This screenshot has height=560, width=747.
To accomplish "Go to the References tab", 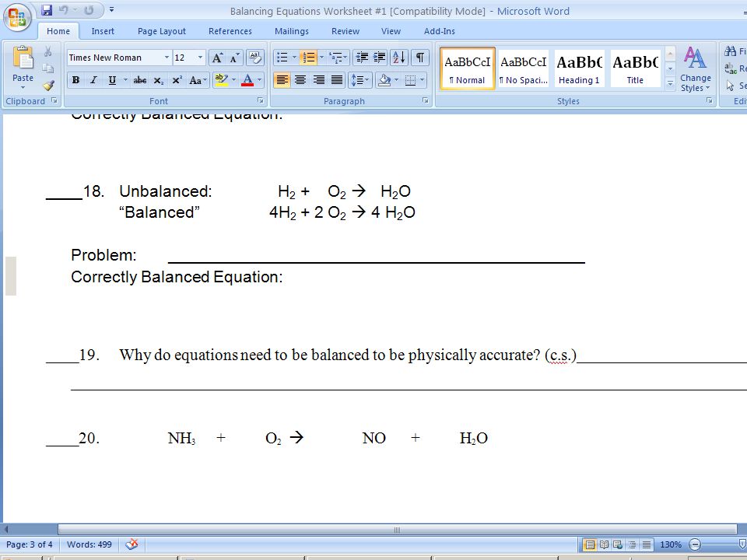I will [230, 31].
